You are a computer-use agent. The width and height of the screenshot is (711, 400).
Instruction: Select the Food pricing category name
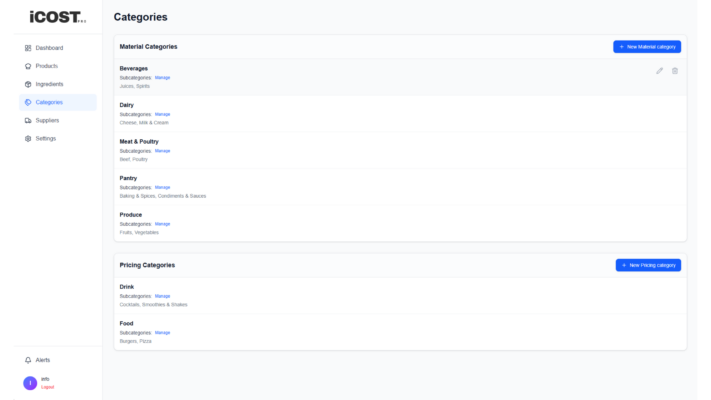click(x=127, y=324)
